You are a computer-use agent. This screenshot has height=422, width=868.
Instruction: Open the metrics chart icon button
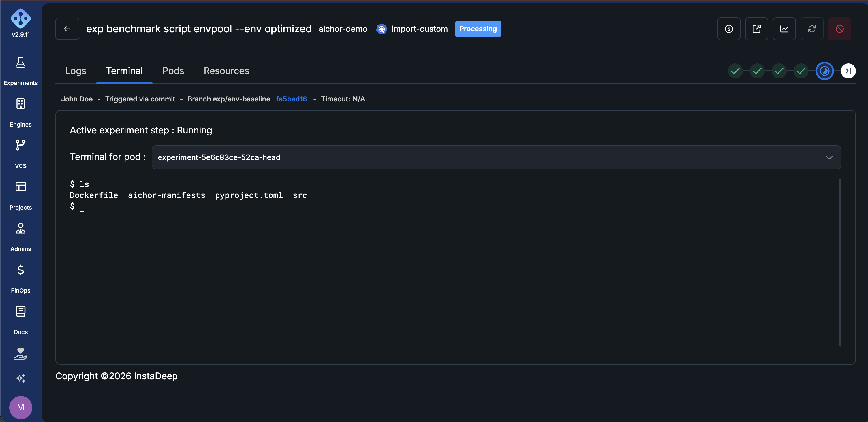coord(784,29)
